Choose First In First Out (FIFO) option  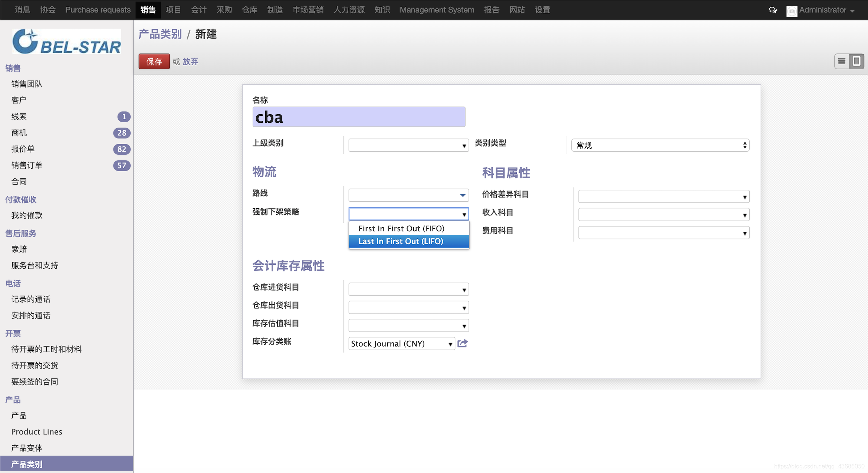[x=401, y=229]
